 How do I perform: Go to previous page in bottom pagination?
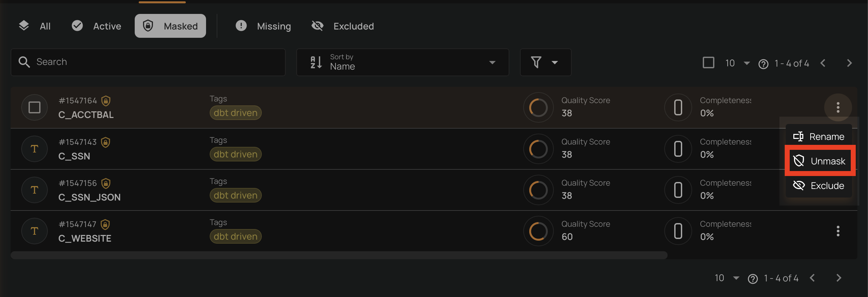click(812, 278)
